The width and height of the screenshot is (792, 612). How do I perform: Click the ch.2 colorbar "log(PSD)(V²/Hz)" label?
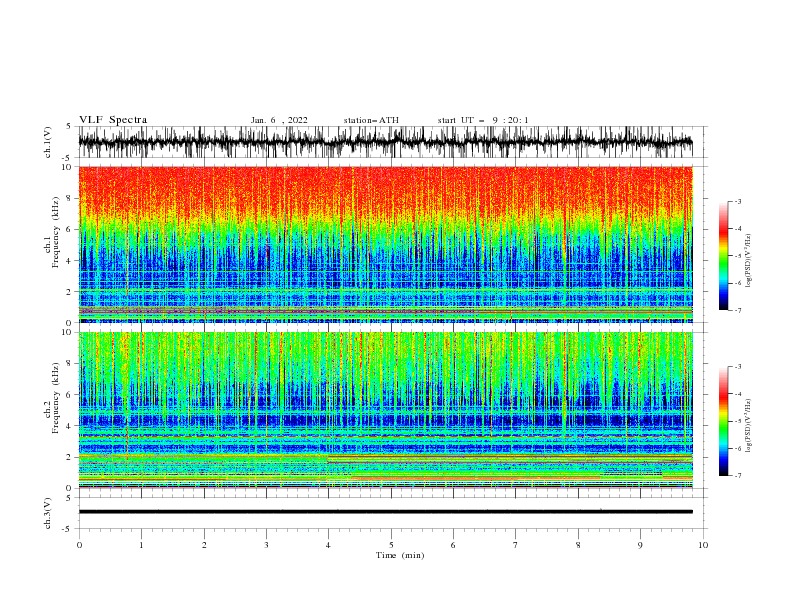pyautogui.click(x=748, y=426)
